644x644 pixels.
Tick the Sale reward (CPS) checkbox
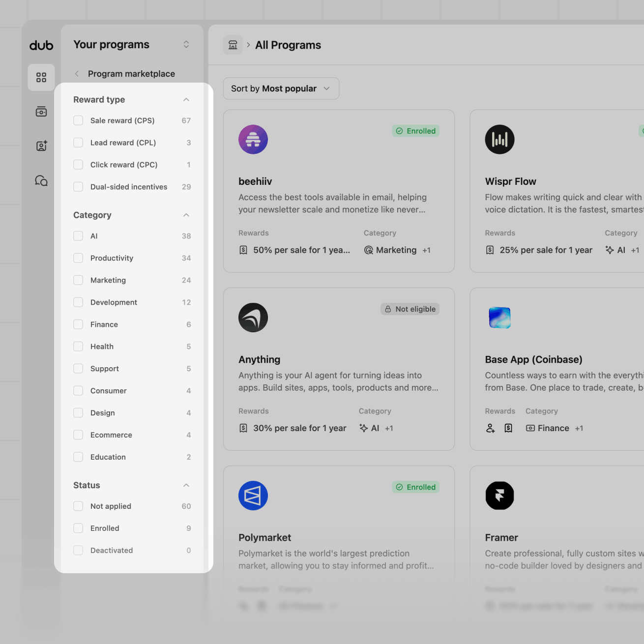[78, 120]
